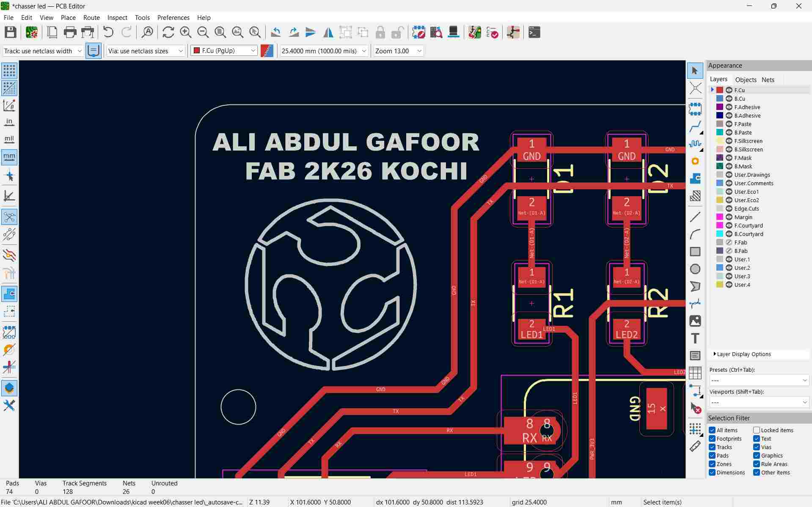
Task: Click the Refresh view icon
Action: 168,32
